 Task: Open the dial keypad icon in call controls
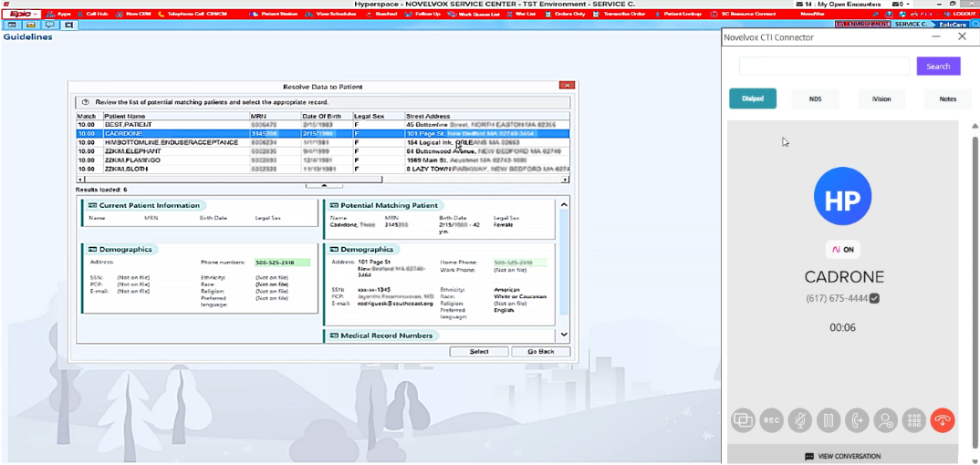pos(914,420)
